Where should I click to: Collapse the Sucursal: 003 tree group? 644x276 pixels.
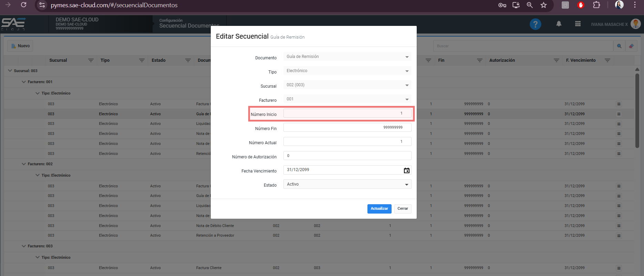pyautogui.click(x=10, y=71)
